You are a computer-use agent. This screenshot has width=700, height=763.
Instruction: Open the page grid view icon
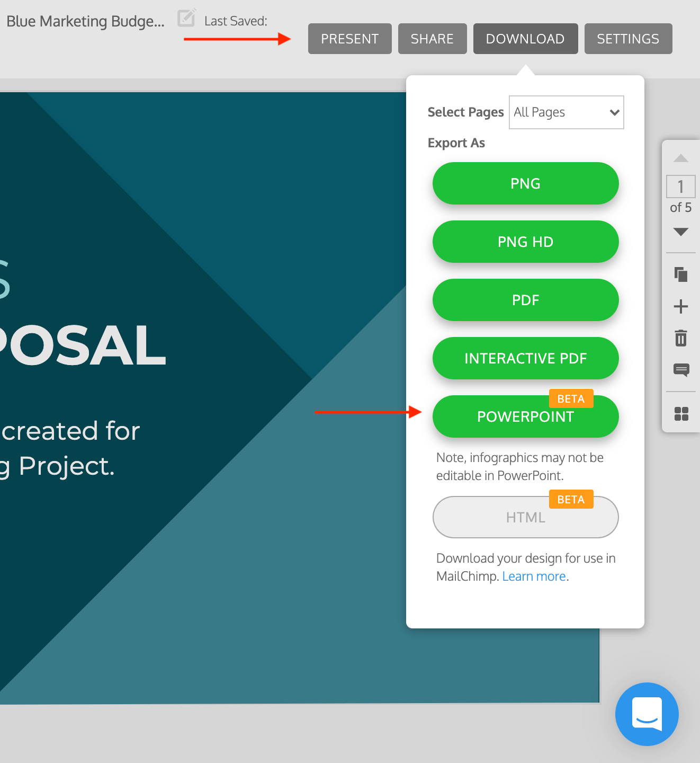[x=681, y=414]
